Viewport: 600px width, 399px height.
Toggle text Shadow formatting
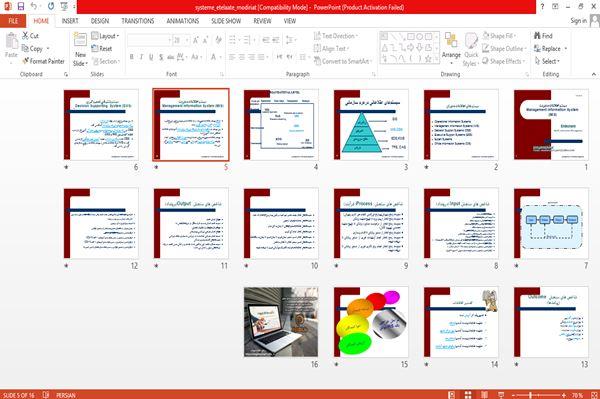pyautogui.click(x=161, y=57)
